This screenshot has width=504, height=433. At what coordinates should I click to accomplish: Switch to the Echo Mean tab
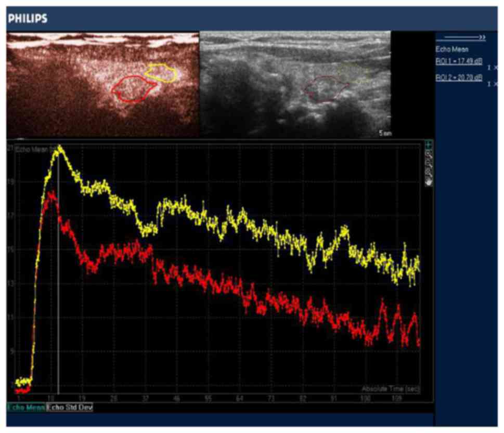[x=25, y=408]
